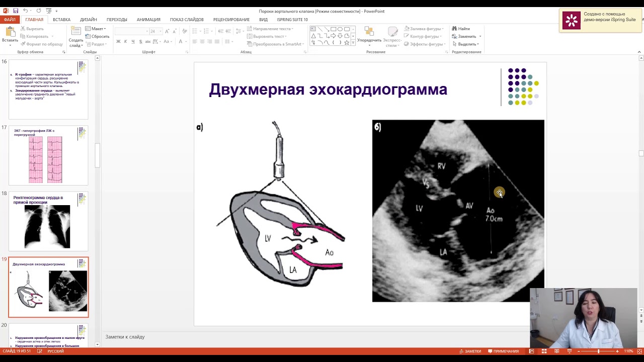Viewport: 644px width, 362px height.
Task: Center the text alignment
Action: pos(202,41)
